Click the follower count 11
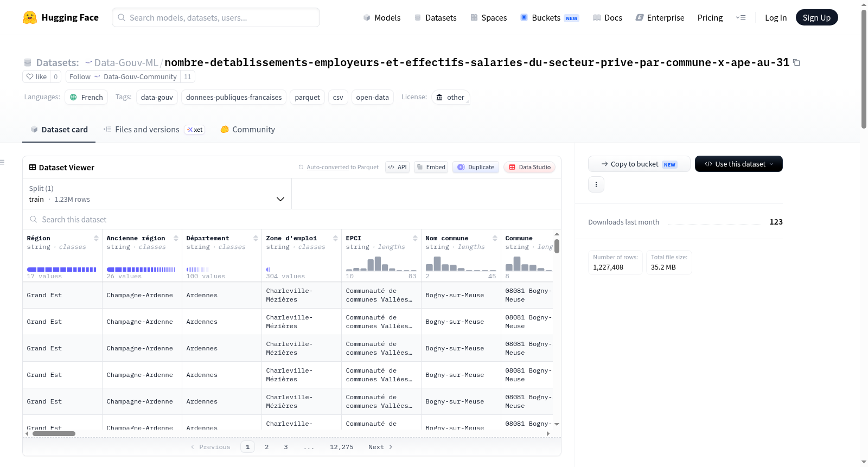Image resolution: width=868 pixels, height=467 pixels. click(x=188, y=76)
